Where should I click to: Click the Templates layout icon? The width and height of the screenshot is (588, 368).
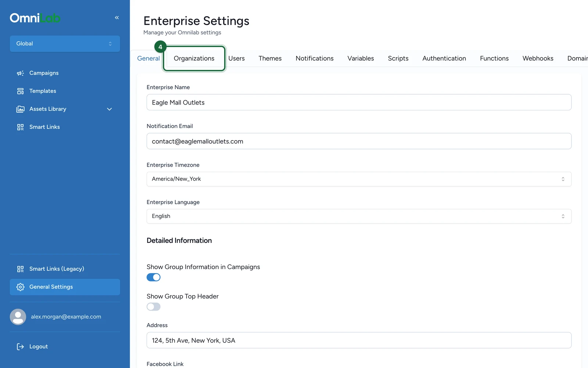click(x=20, y=91)
